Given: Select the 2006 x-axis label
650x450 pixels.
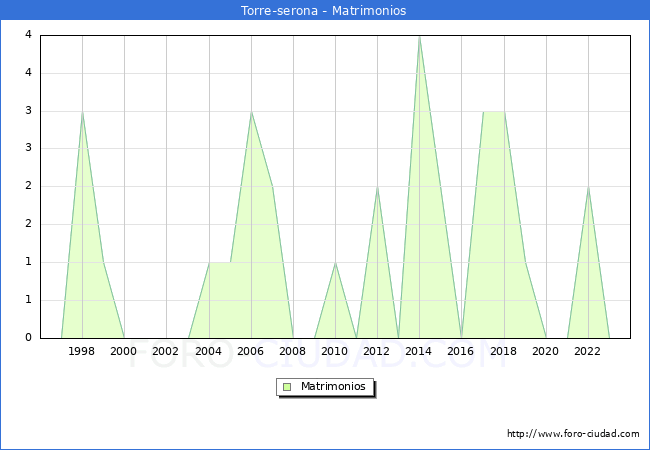Looking at the screenshot, I should (250, 351).
